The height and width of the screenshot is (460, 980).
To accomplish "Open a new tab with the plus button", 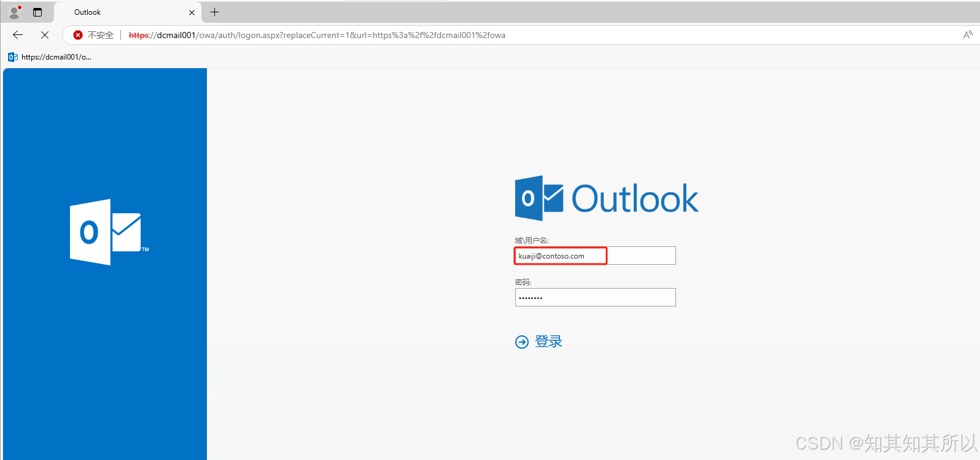I will 214,12.
